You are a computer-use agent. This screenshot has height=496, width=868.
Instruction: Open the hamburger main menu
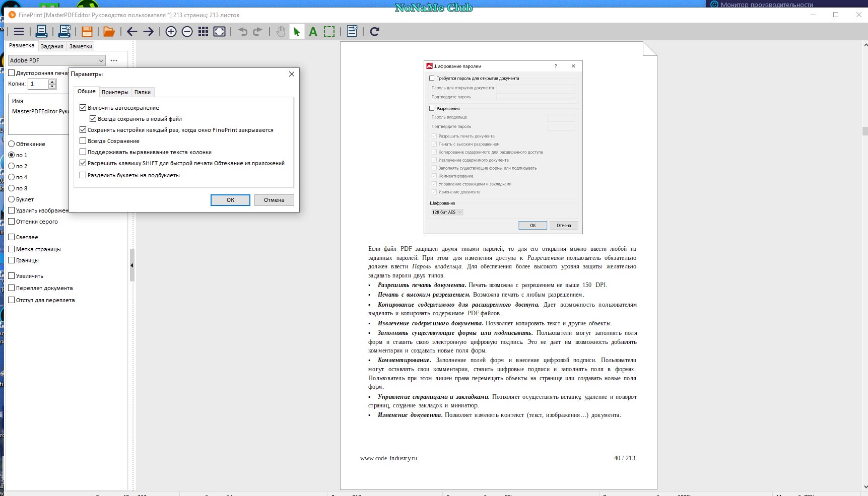coord(19,32)
